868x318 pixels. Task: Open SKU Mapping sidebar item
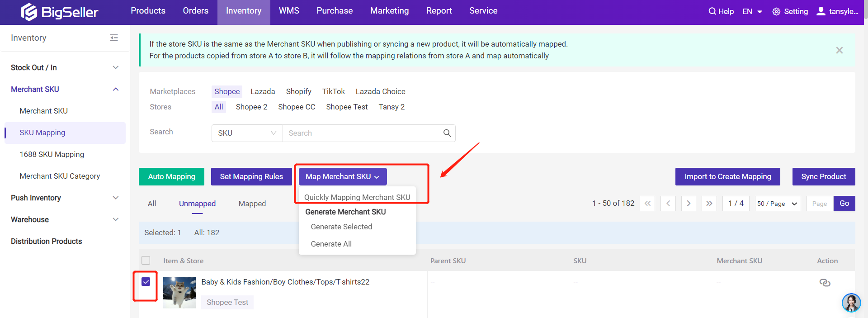pos(65,133)
